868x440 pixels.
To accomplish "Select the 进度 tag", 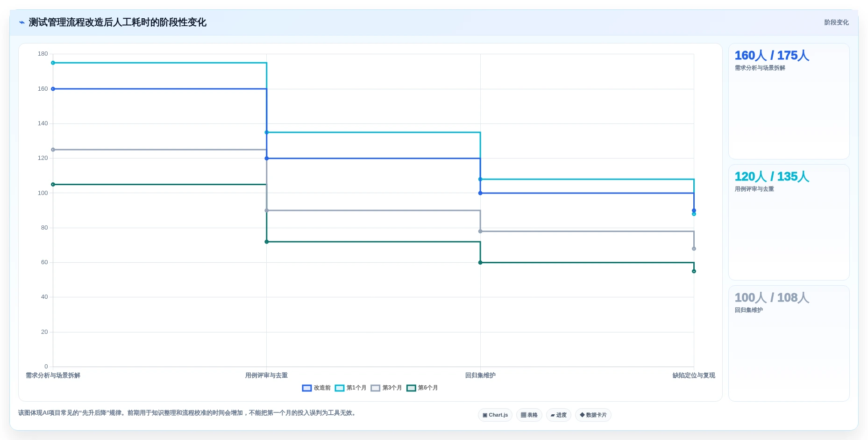I will pyautogui.click(x=559, y=415).
